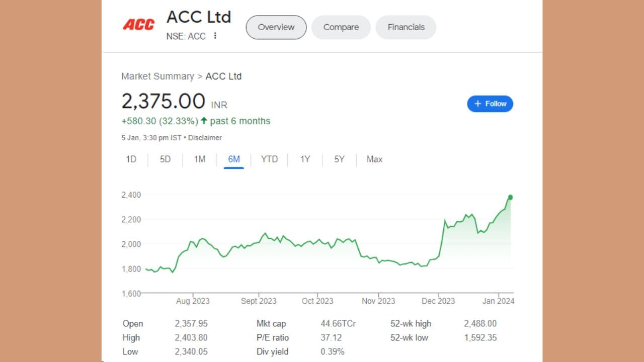
Task: Open the 5Y chart view
Action: pyautogui.click(x=338, y=159)
